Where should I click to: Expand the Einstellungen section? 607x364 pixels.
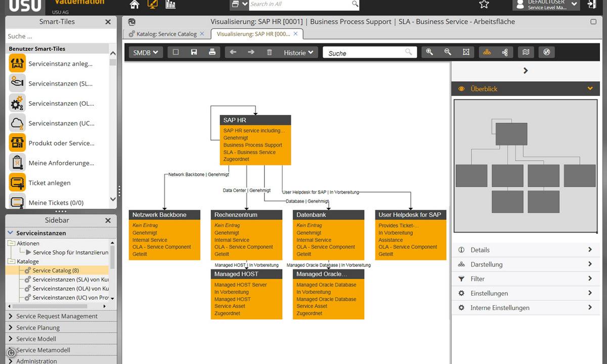525,293
